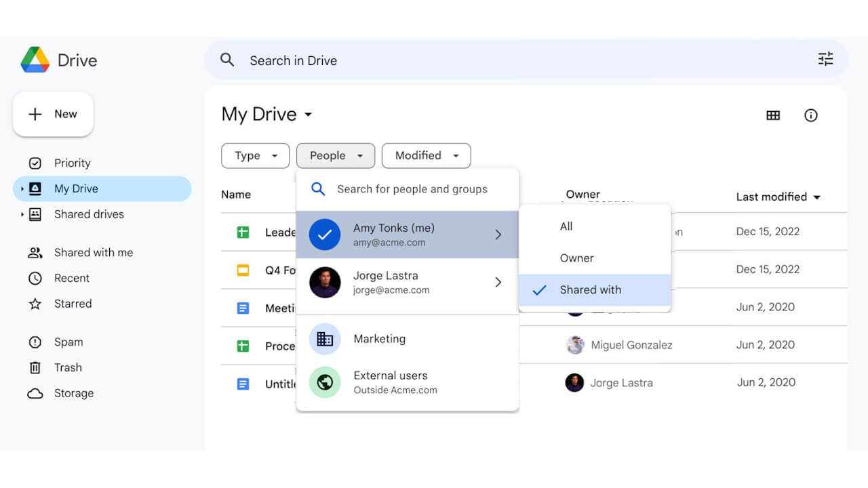This screenshot has height=488, width=868.
Task: Open the Spam folder
Action: coord(68,342)
